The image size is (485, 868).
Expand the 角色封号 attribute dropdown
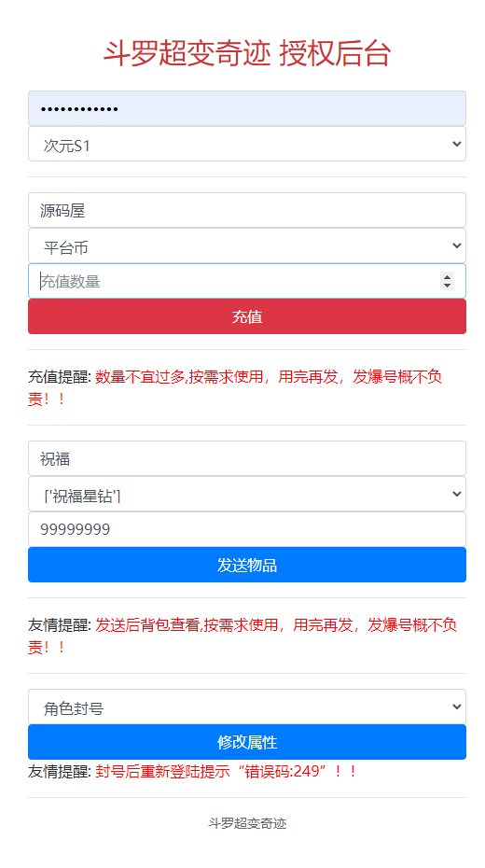[246, 707]
